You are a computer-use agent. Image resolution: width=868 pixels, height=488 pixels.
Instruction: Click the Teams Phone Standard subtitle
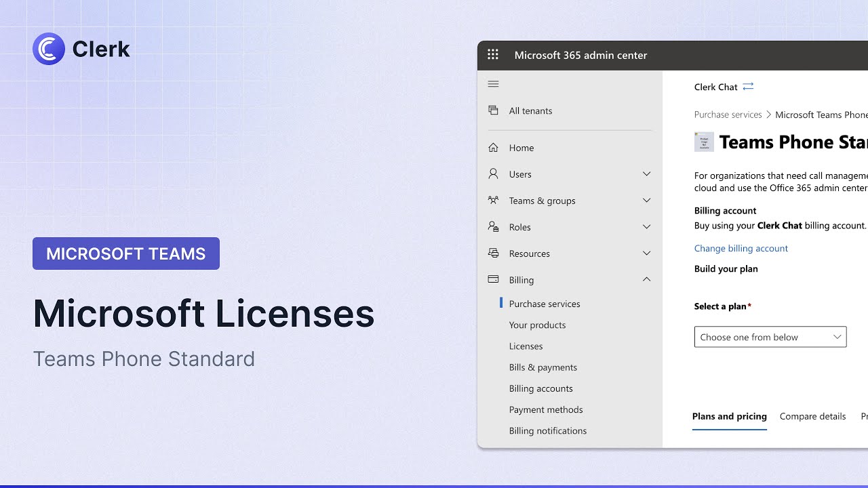click(x=144, y=359)
